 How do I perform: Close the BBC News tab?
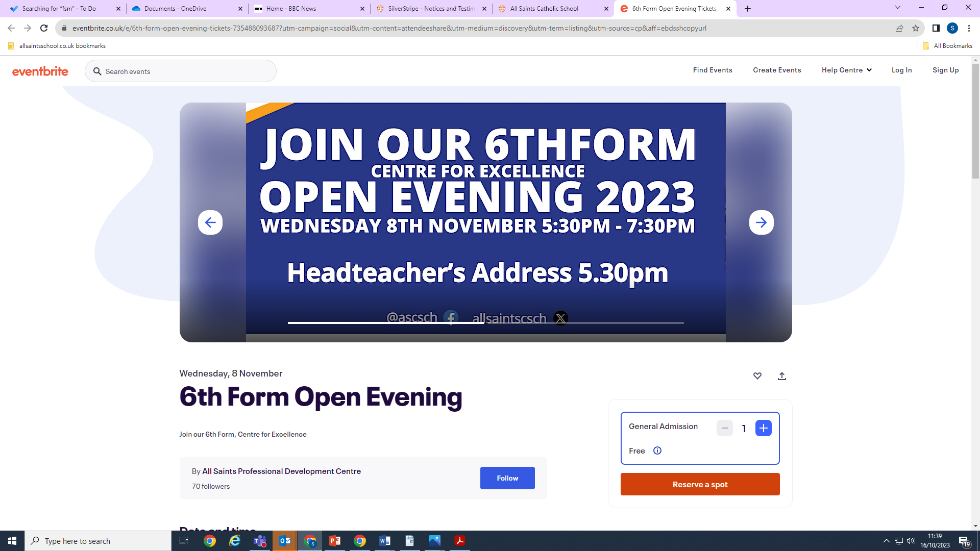click(362, 9)
